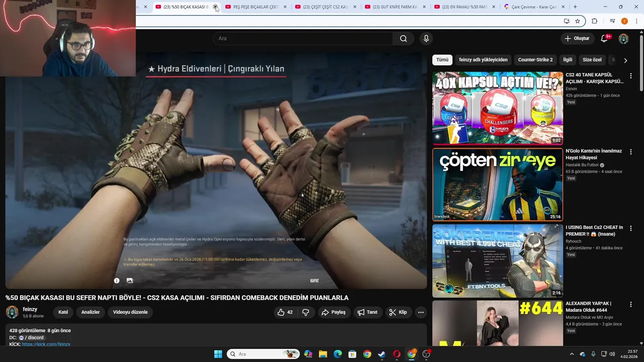Like the video with thumbs up
Viewport: 644px width, 362px height.
click(x=285, y=312)
